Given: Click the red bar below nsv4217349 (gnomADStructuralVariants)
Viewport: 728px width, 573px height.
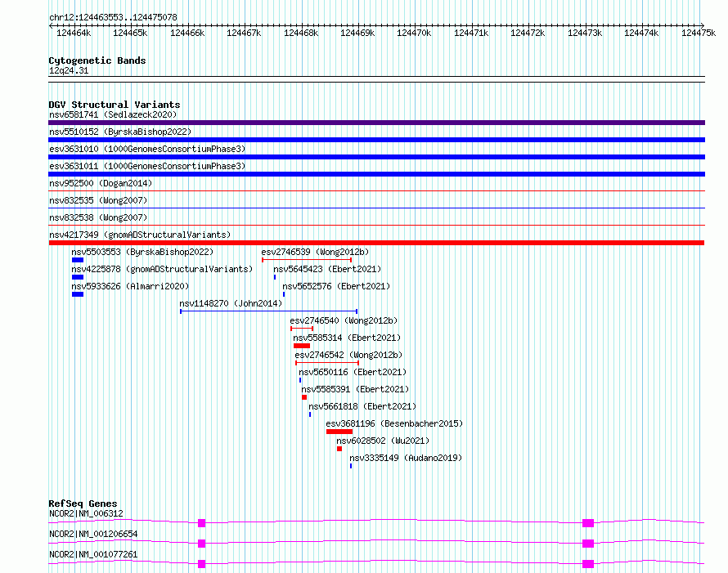Looking at the screenshot, I should [376, 243].
